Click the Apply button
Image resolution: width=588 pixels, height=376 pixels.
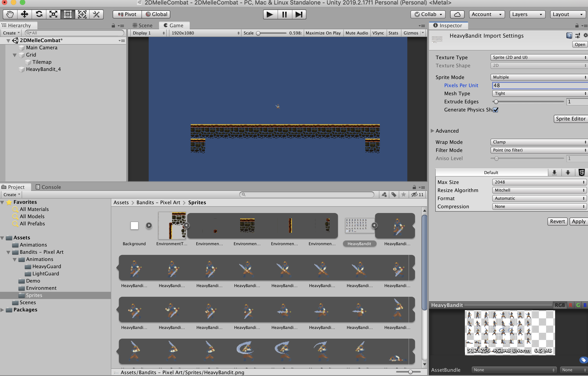[578, 222]
